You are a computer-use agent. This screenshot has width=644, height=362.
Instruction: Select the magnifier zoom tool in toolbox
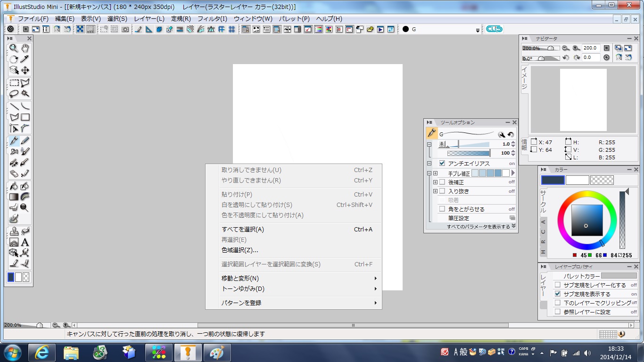[14, 48]
